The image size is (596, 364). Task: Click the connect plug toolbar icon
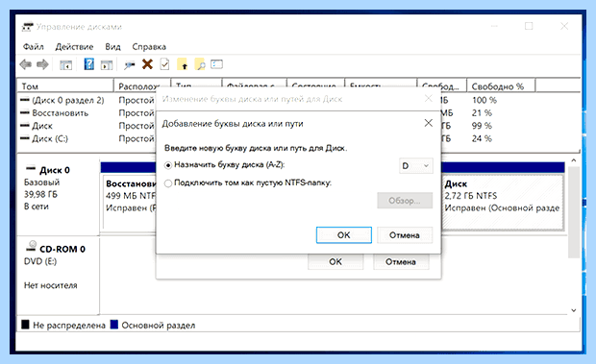(129, 65)
